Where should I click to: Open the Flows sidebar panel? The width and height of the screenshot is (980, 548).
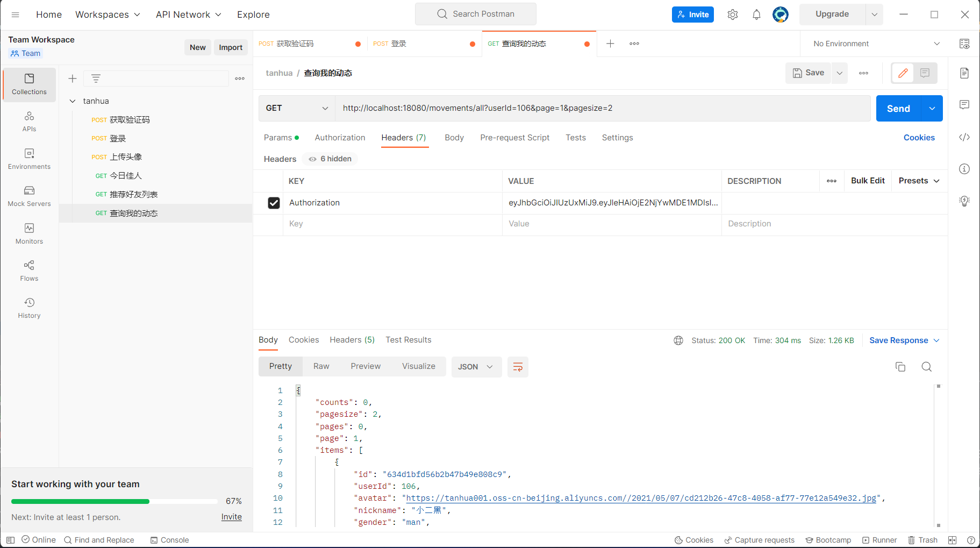coord(29,271)
